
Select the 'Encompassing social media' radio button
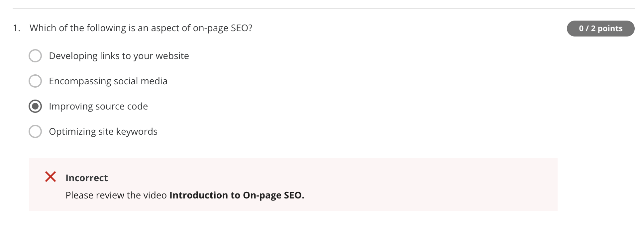point(35,81)
